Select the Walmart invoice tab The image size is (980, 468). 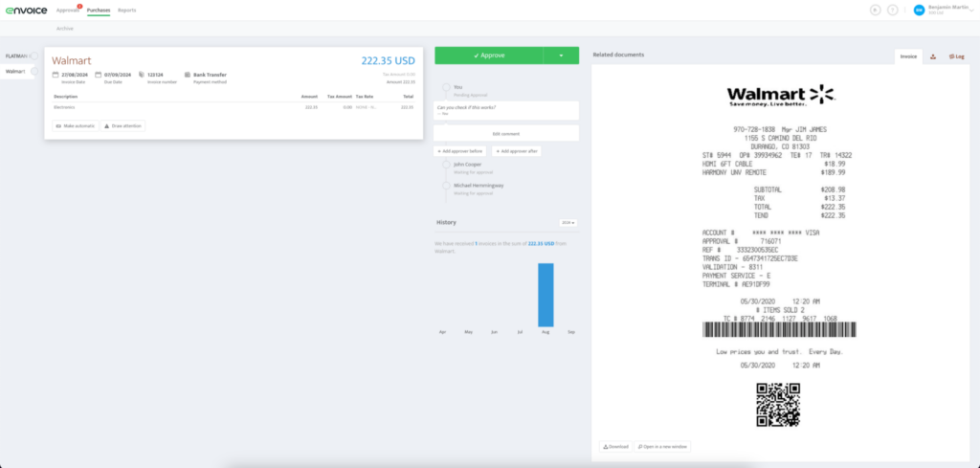click(x=15, y=71)
